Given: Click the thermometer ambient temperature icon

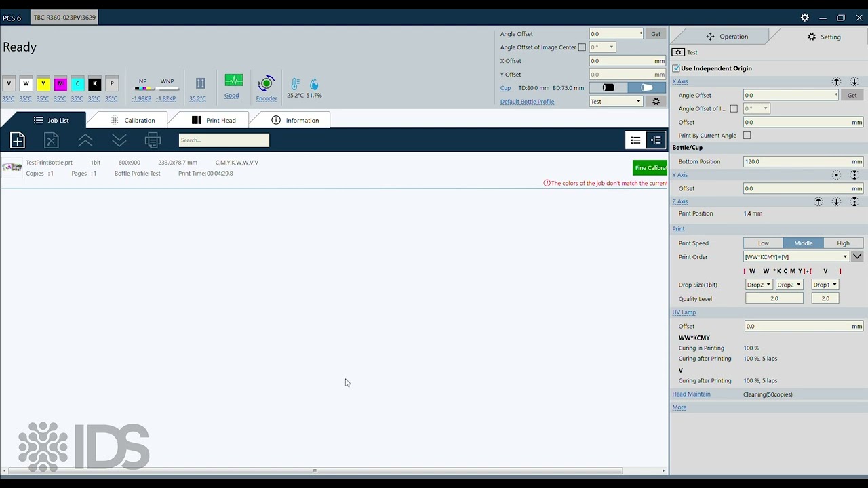Looking at the screenshot, I should click(295, 83).
